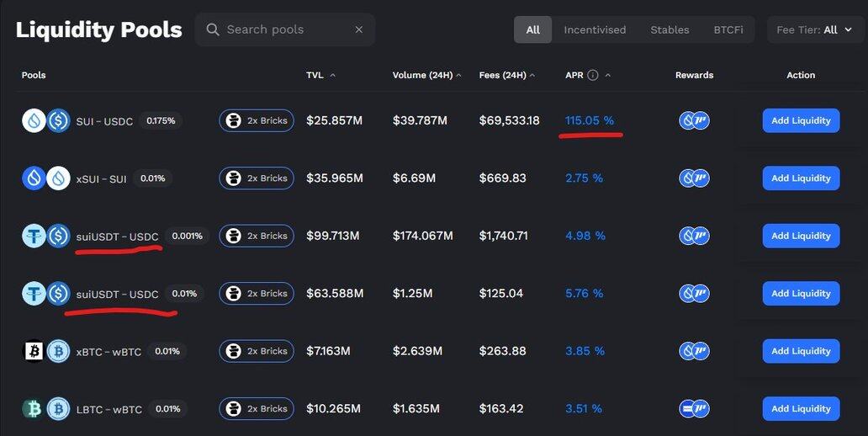Screen dimensions: 868x436
Task: Click rewards icons for SUI – USDC pool
Action: pyautogui.click(x=694, y=120)
